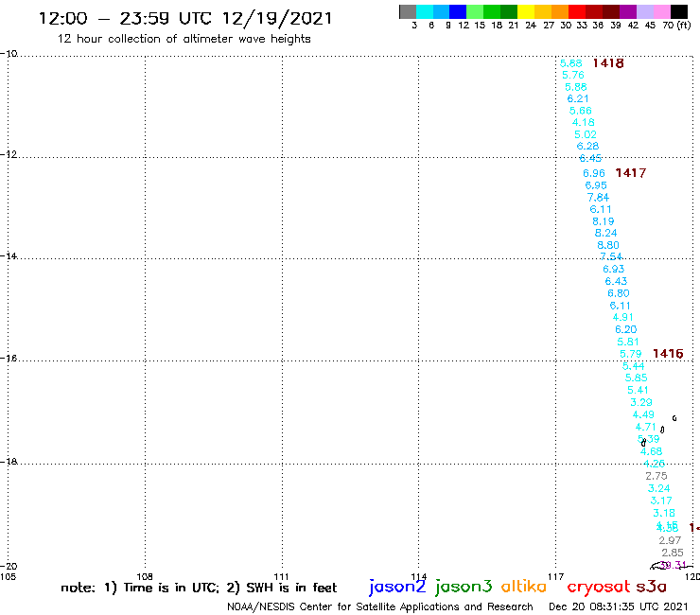Click the wave height value 3.17

coord(661,501)
